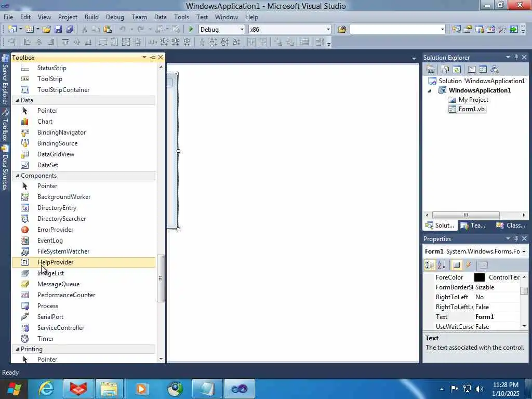Viewport: 532px width, 399px height.
Task: Click the View Class Diagram icon
Action: click(x=495, y=70)
